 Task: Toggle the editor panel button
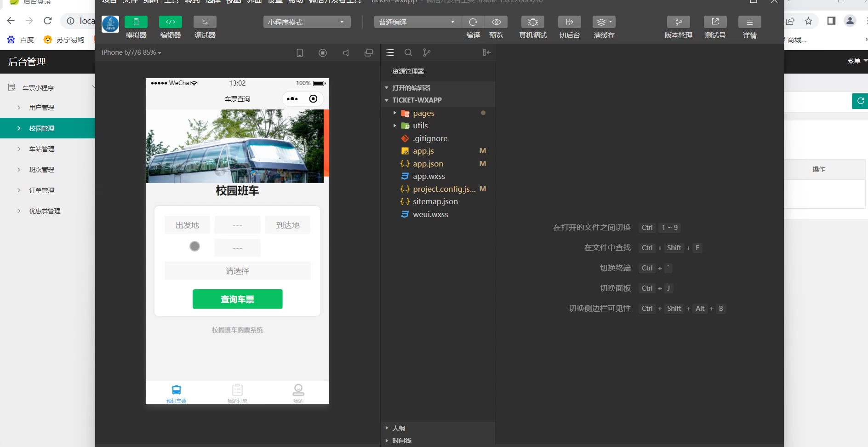(170, 22)
